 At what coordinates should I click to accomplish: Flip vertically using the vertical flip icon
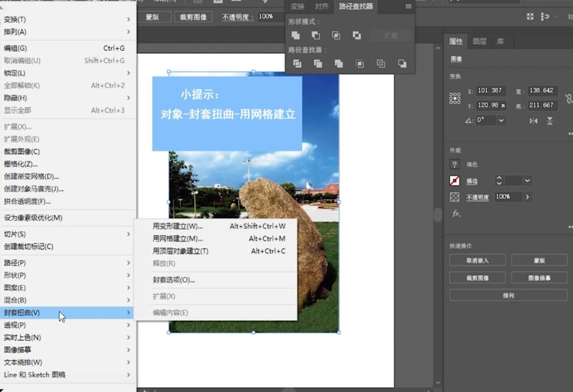coord(550,120)
